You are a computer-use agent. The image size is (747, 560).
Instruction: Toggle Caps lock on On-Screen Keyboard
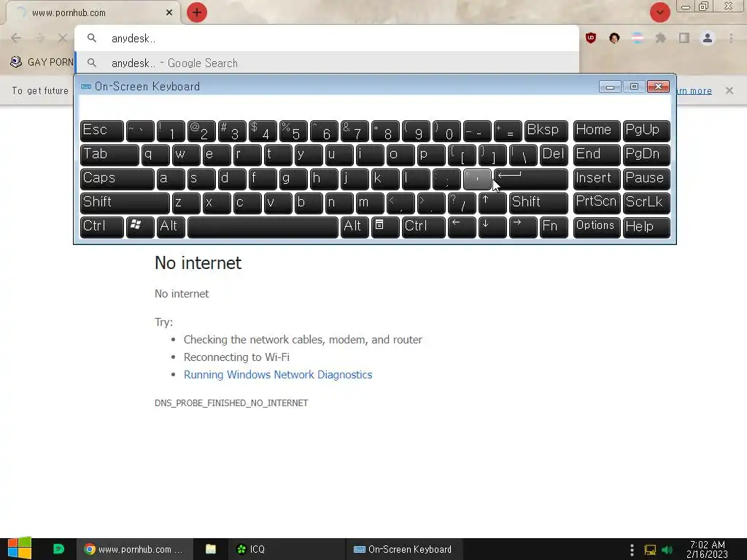pos(117,179)
